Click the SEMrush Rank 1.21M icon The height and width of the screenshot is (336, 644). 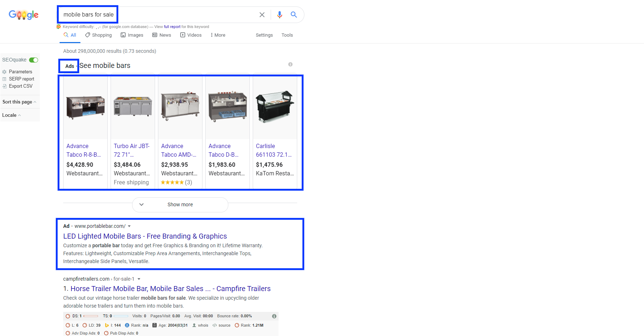(237, 325)
